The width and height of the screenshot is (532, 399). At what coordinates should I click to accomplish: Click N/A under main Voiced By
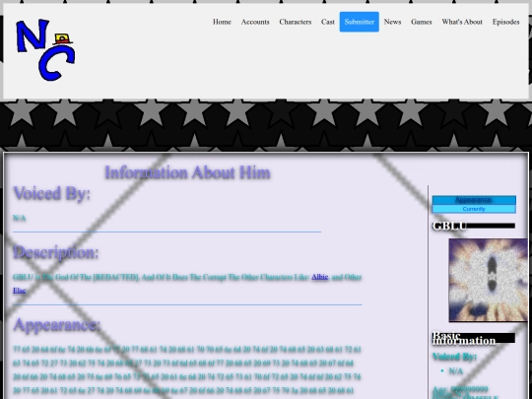(x=20, y=218)
